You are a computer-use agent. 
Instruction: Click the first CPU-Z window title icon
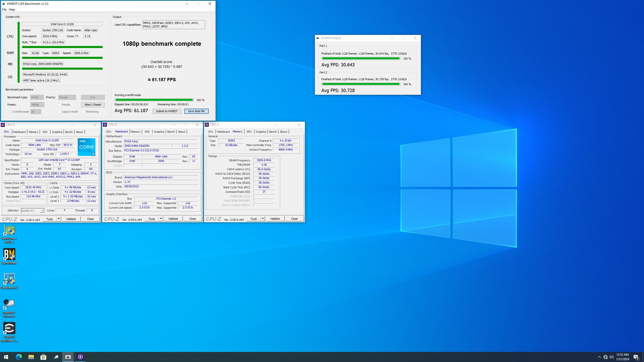coord(3,125)
